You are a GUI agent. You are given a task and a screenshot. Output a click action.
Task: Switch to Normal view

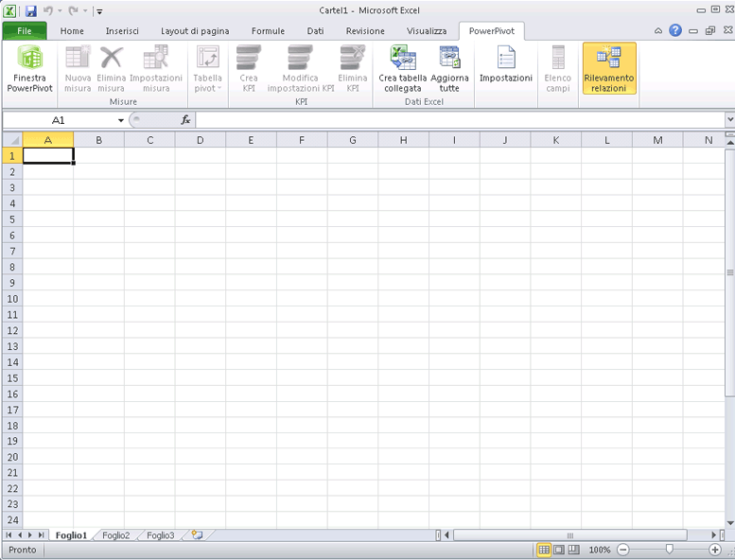coord(544,550)
